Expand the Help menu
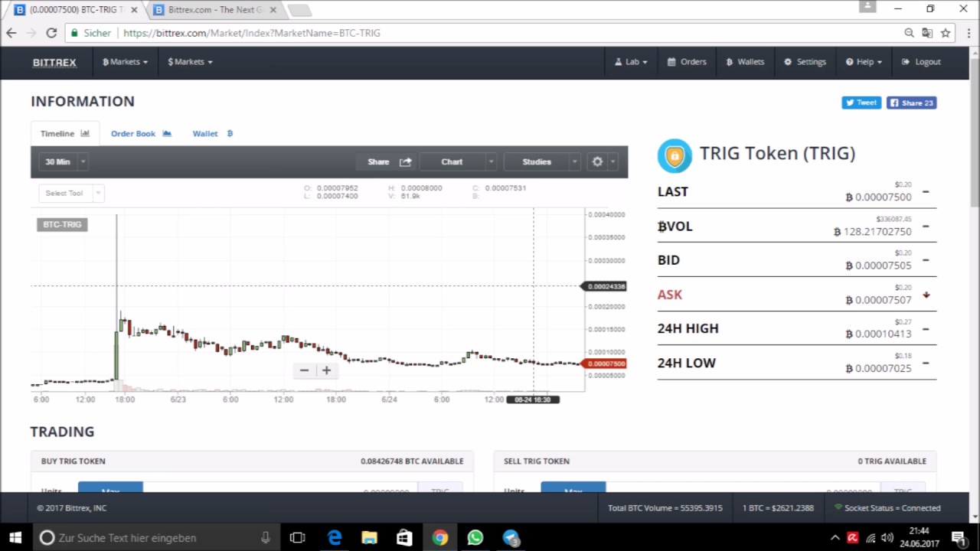The width and height of the screenshot is (980, 551). click(x=864, y=62)
